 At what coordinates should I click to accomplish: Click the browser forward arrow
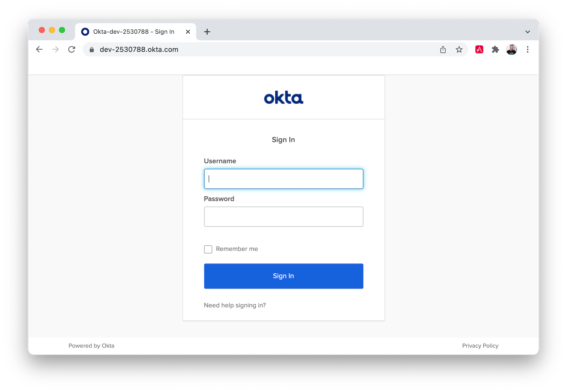pos(55,50)
